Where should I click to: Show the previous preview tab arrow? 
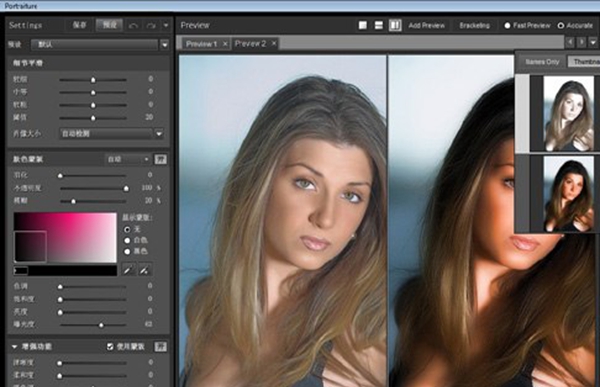[x=570, y=42]
